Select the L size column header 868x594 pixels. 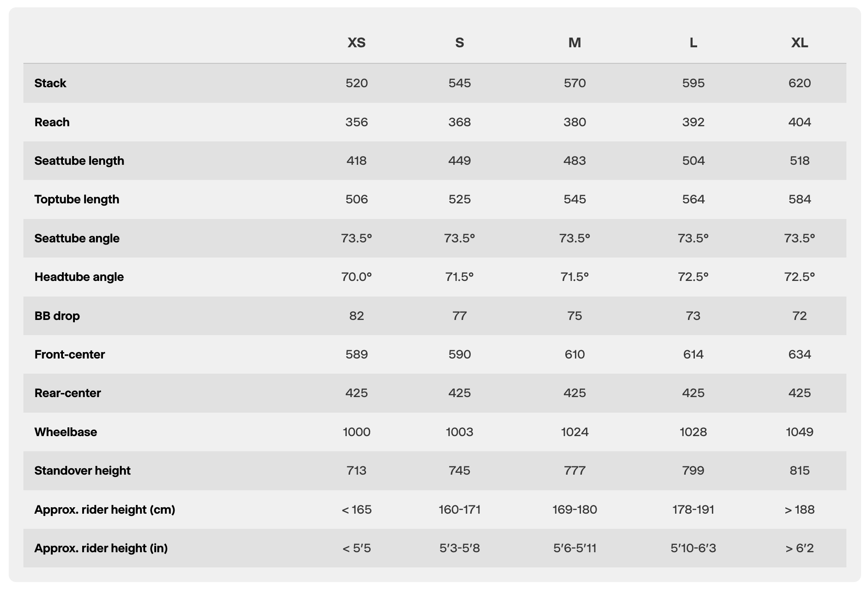tap(693, 43)
